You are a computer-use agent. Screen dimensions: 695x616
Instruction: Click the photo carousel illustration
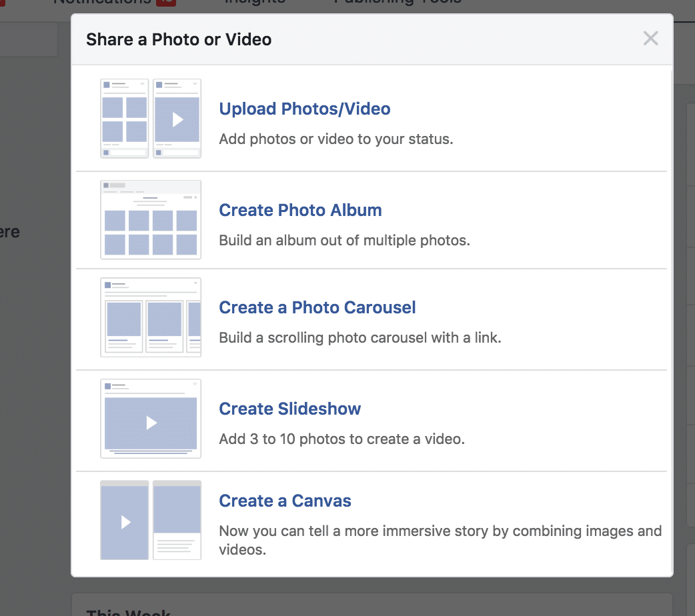pyautogui.click(x=151, y=317)
